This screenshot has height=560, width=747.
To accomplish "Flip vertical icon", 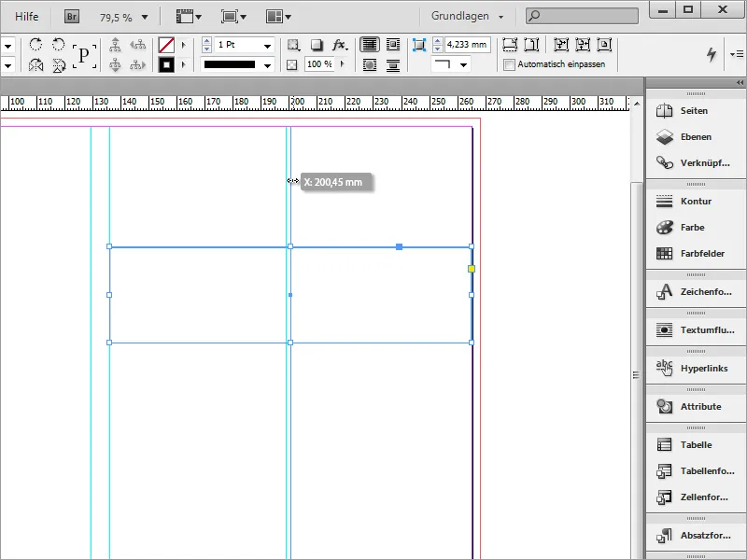I will (59, 64).
